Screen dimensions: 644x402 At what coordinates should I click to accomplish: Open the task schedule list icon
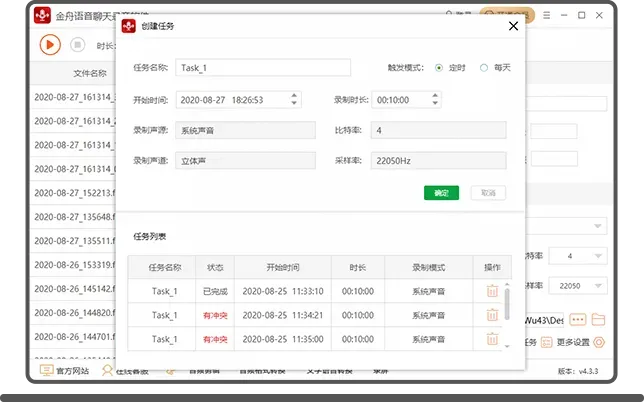[x=546, y=342]
